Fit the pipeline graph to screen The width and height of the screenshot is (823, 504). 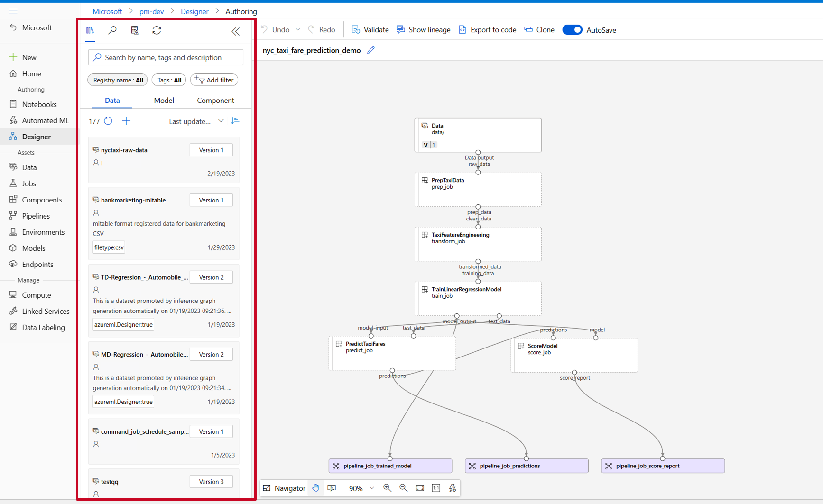[x=420, y=488]
